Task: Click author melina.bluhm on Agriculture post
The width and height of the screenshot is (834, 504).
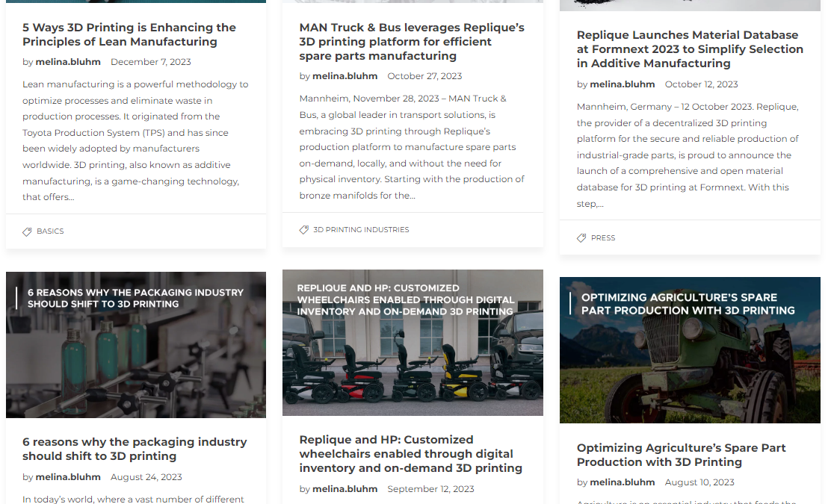Action: pyautogui.click(x=623, y=482)
